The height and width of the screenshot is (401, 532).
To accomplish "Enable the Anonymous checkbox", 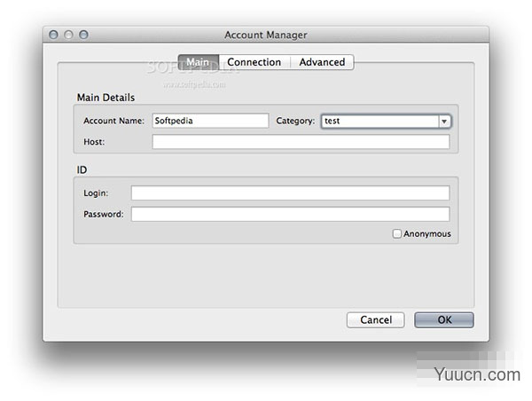I will pyautogui.click(x=396, y=233).
